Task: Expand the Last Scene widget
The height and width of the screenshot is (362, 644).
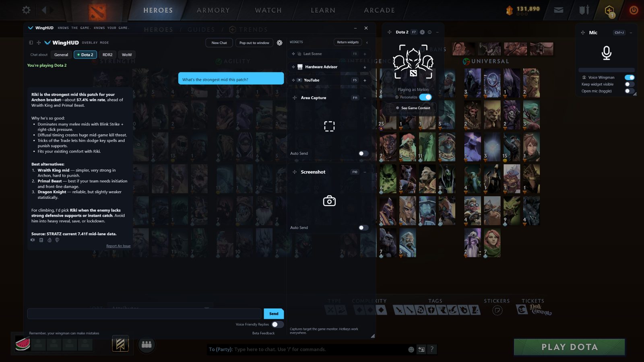Action: (365, 54)
